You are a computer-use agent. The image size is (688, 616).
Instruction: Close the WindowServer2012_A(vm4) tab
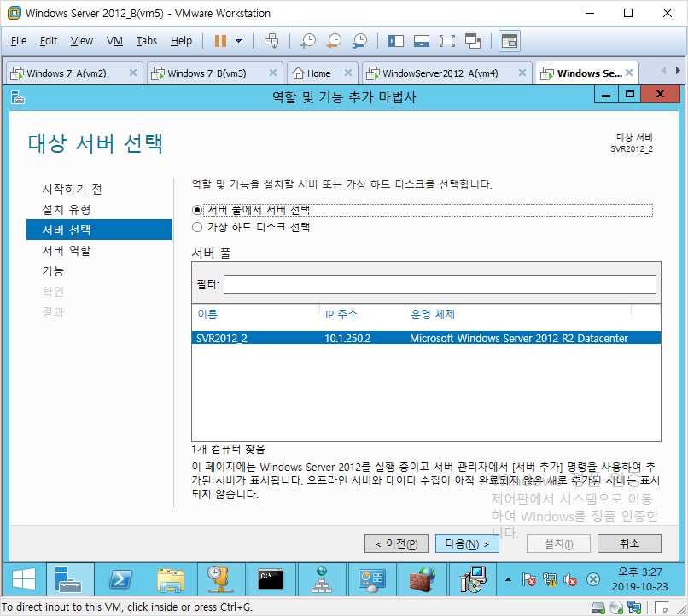[522, 73]
